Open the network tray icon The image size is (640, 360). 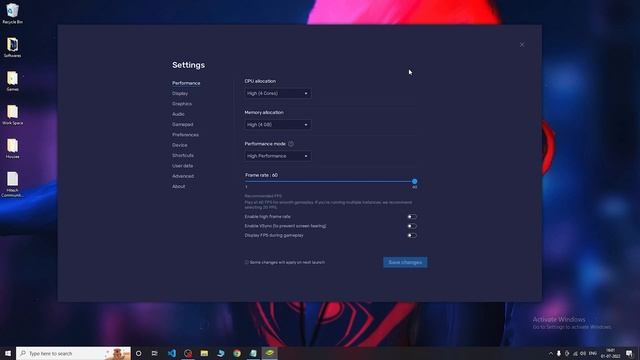pyautogui.click(x=576, y=353)
